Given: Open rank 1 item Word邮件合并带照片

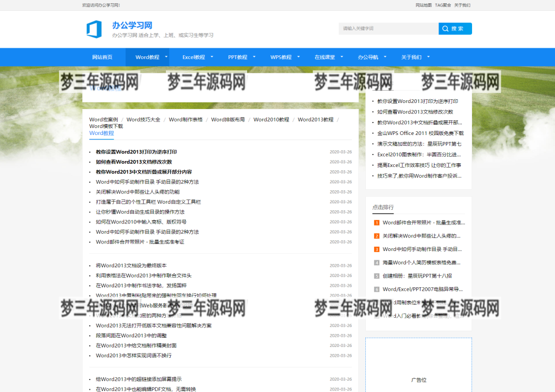Looking at the screenshot, I should 424,223.
